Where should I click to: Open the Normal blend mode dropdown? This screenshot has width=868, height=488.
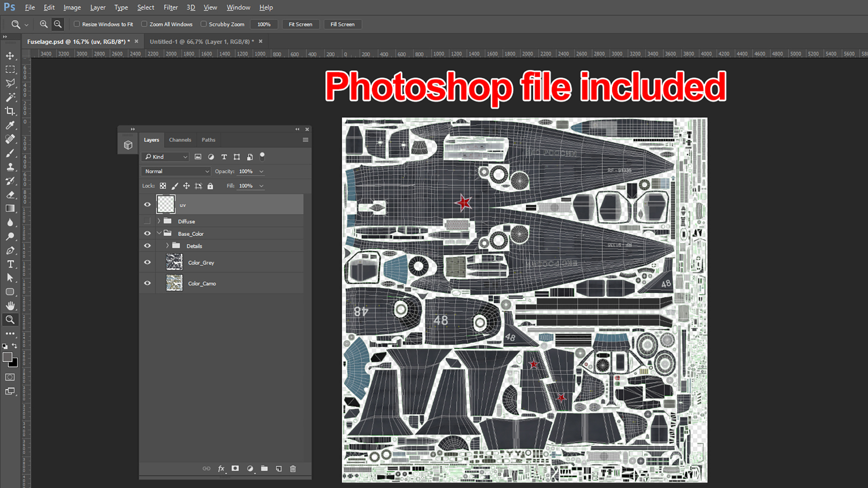click(x=176, y=171)
